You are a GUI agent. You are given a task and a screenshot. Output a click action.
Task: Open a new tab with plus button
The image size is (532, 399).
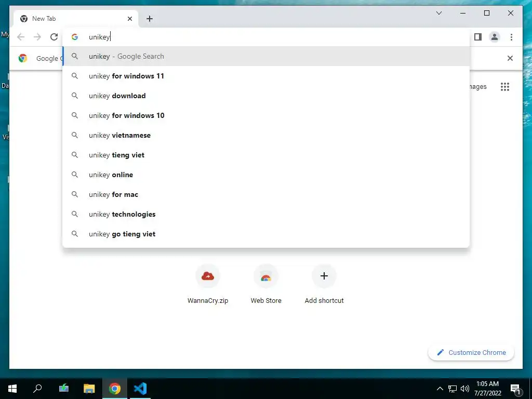tap(150, 19)
